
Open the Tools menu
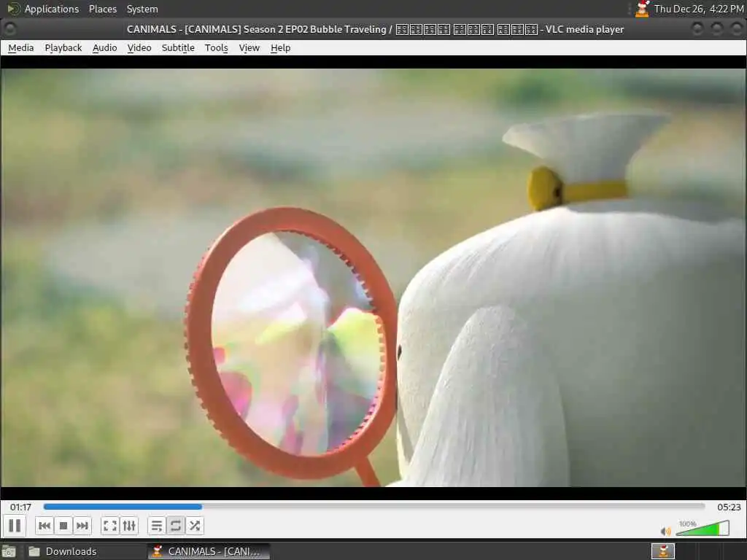point(216,47)
